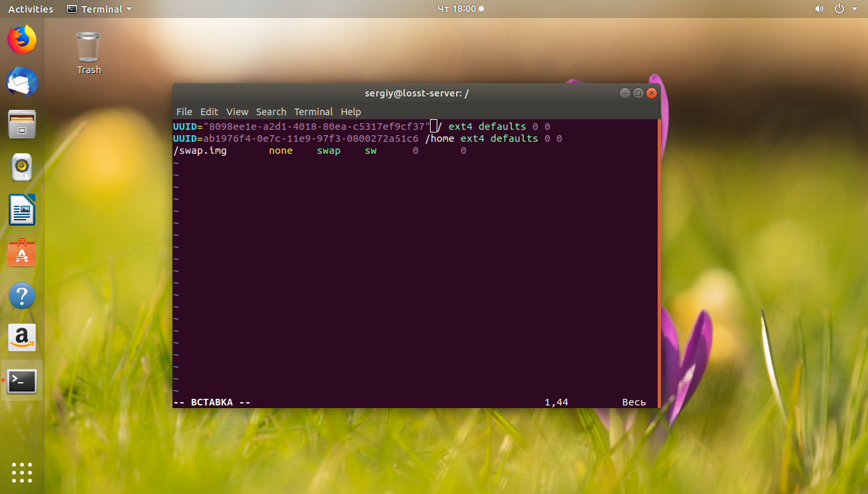Click the UUID string starting with 8098ee1e
This screenshot has width=868, height=494.
pyautogui.click(x=317, y=126)
